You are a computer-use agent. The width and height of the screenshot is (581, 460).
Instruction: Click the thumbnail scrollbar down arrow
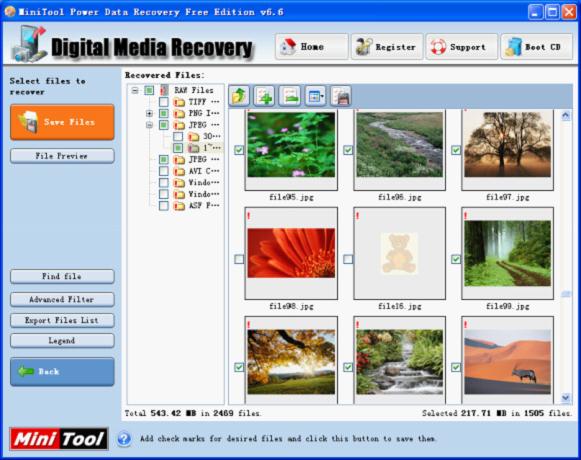click(x=565, y=398)
